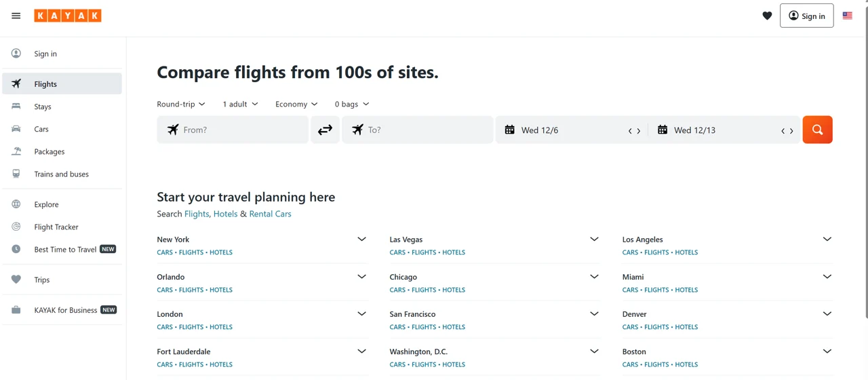Click HOTELS under Chicago
Image resolution: width=868 pixels, height=380 pixels.
click(454, 290)
